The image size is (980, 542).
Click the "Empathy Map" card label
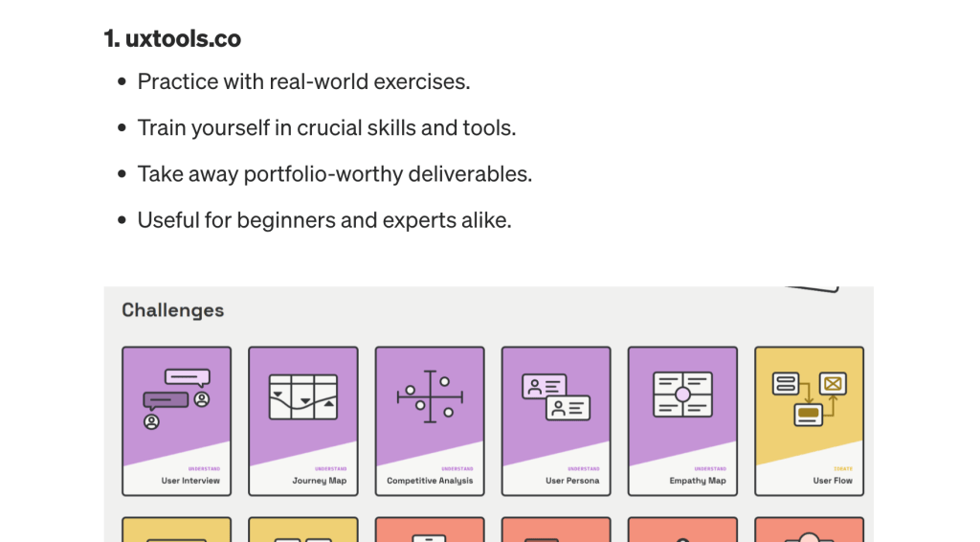(x=698, y=481)
